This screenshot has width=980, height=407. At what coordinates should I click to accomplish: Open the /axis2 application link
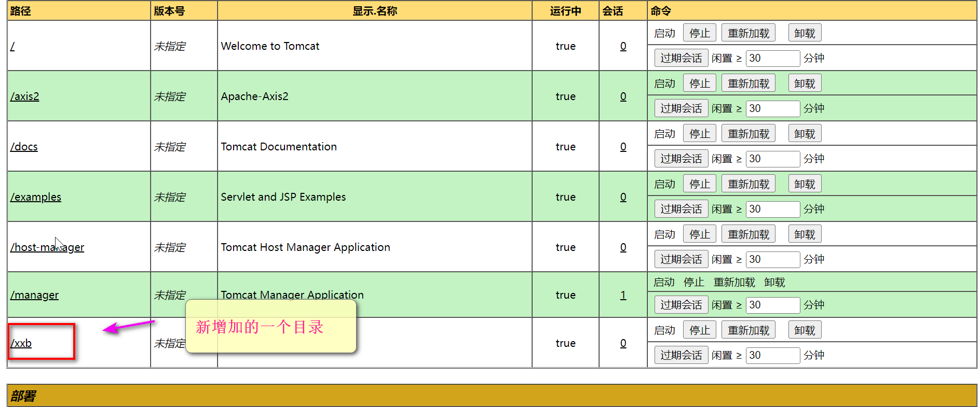[x=25, y=96]
